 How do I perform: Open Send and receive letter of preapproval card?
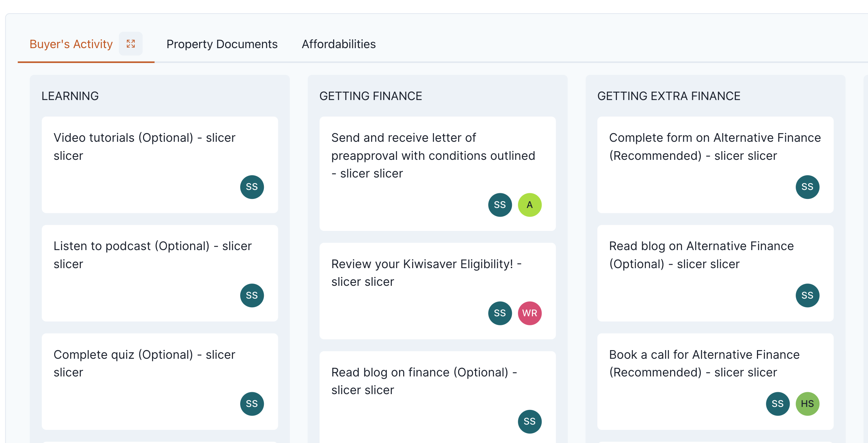[433, 155]
